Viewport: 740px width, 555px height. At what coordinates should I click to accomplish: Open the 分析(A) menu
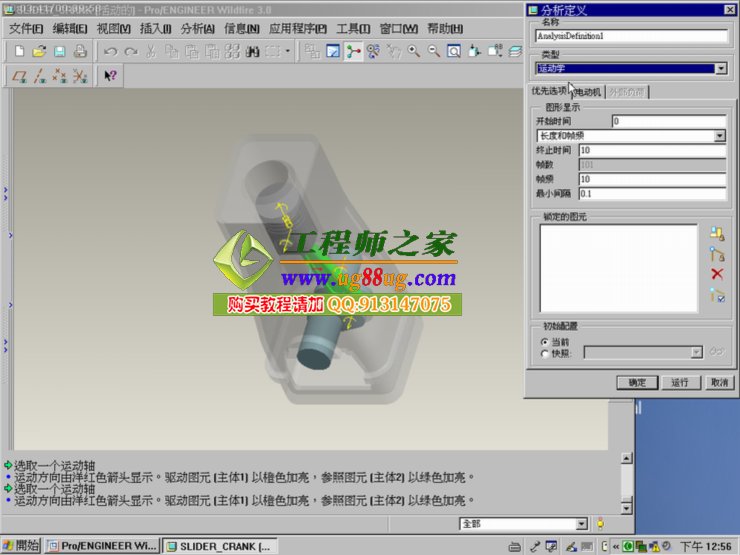coord(197,29)
